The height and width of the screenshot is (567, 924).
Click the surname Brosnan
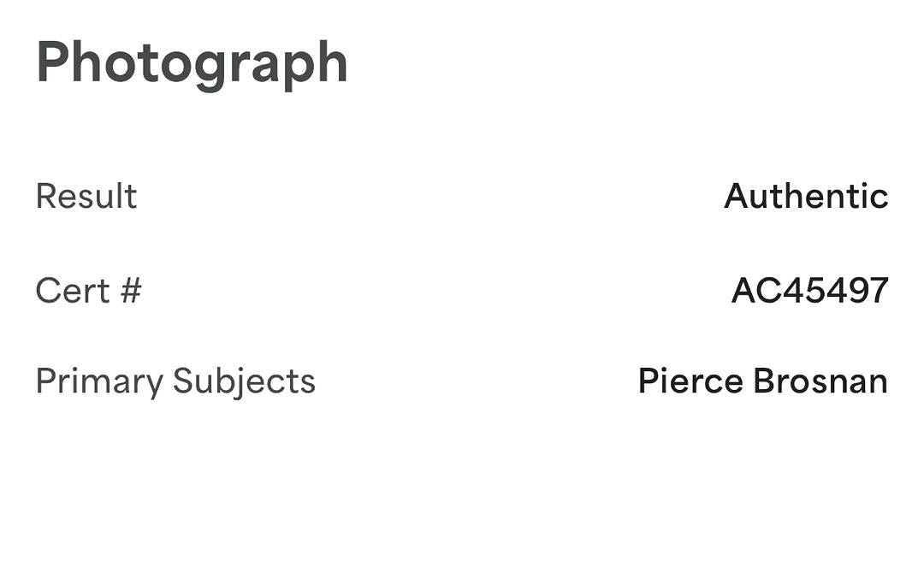[820, 381]
